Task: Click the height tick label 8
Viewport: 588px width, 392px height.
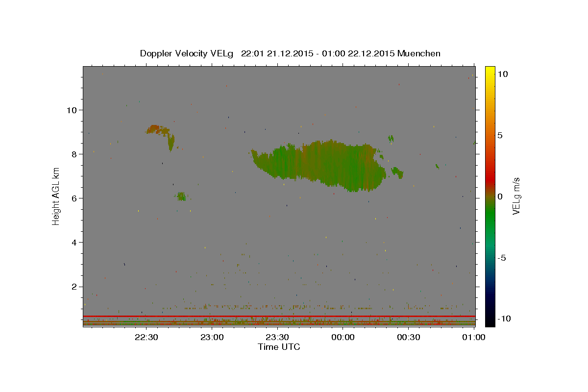Action: (x=74, y=154)
